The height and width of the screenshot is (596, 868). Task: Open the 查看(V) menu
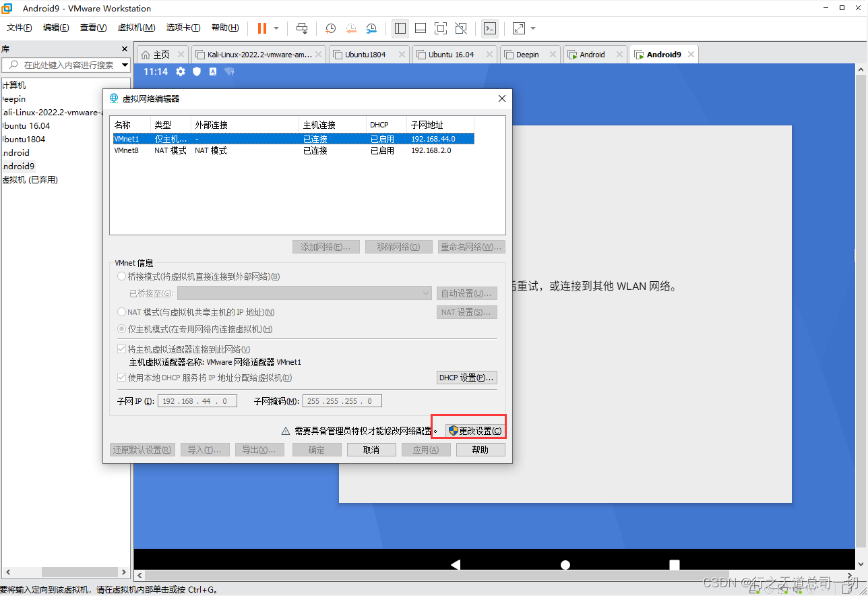[93, 28]
